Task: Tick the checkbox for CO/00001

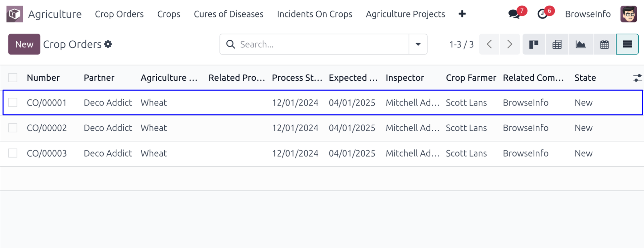Action: tap(13, 102)
